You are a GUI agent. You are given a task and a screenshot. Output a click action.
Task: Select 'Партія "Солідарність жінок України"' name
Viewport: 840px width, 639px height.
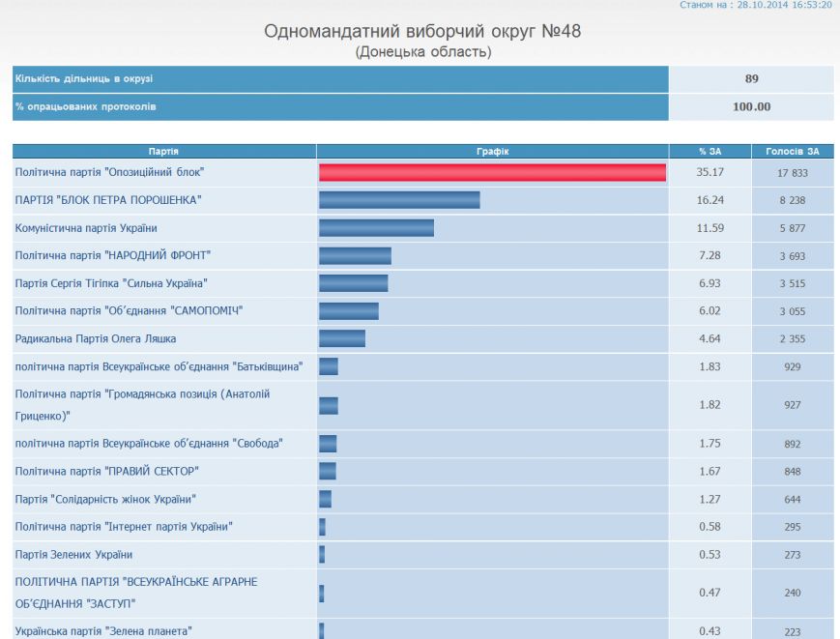(105, 499)
